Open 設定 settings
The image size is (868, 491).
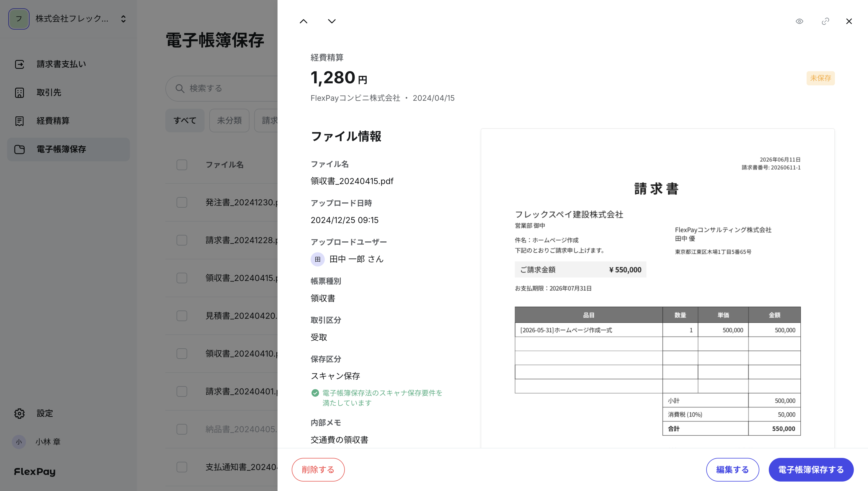(68, 413)
